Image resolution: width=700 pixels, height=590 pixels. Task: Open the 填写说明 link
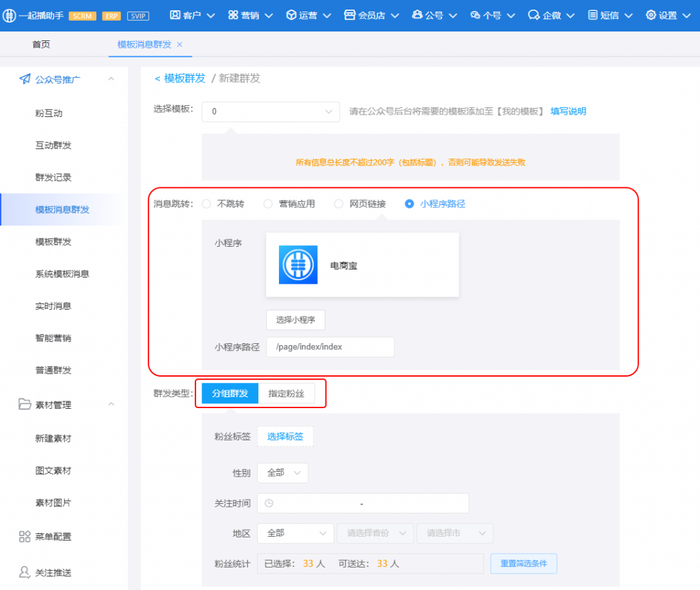tap(568, 111)
